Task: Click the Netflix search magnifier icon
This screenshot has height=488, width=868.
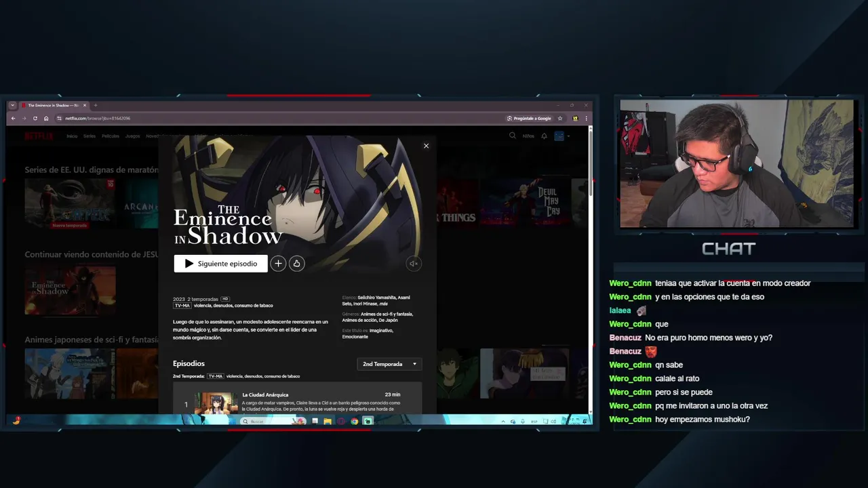Action: (513, 136)
